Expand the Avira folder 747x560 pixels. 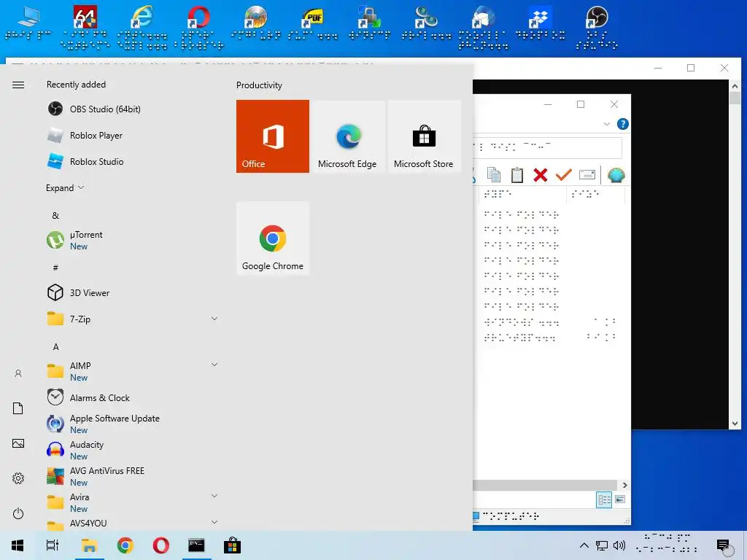coord(214,496)
